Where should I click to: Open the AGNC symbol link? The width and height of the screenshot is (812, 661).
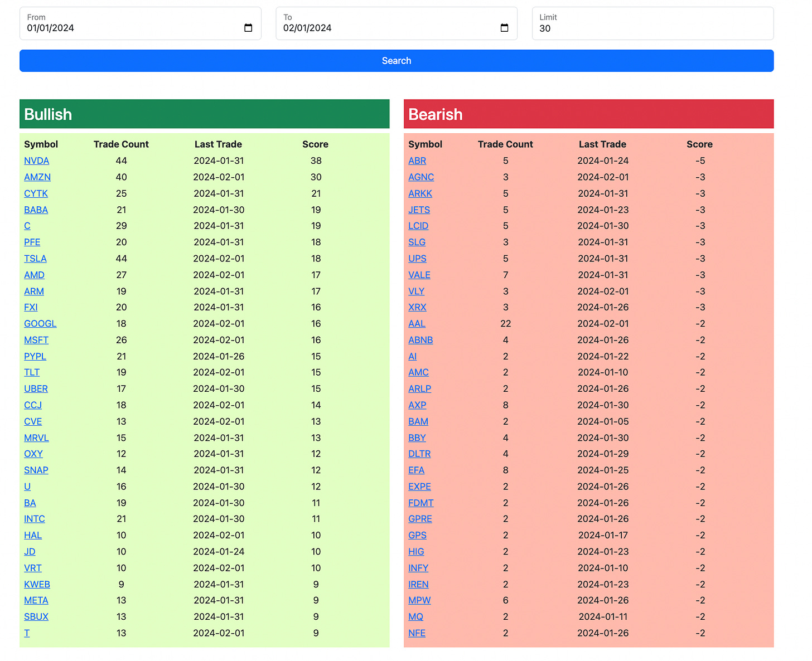[421, 177]
